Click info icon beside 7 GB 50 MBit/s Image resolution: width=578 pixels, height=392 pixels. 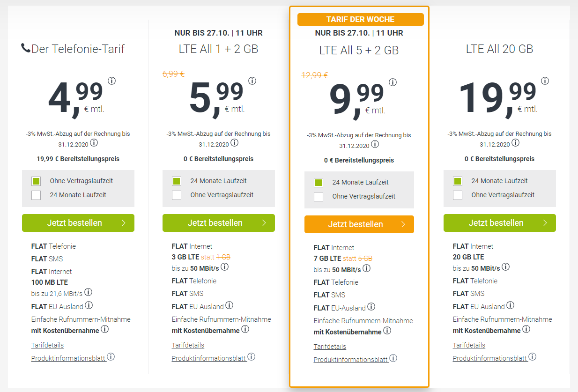[366, 268]
